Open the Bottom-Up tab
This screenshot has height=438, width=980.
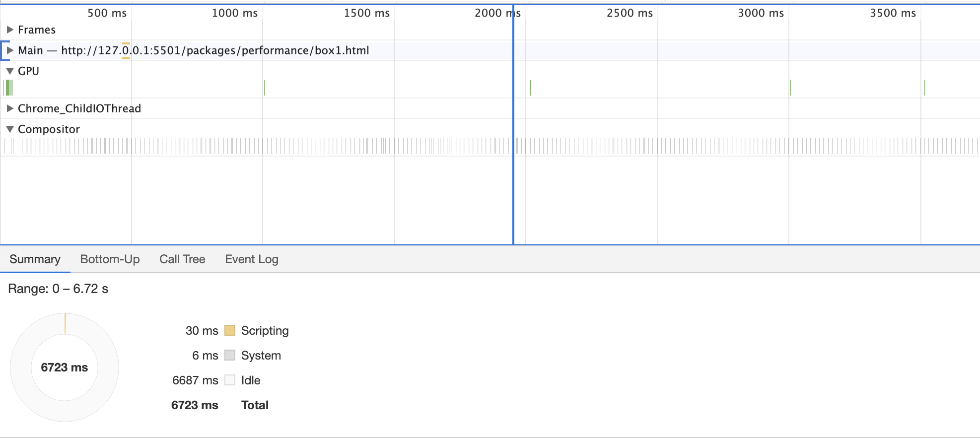click(110, 259)
